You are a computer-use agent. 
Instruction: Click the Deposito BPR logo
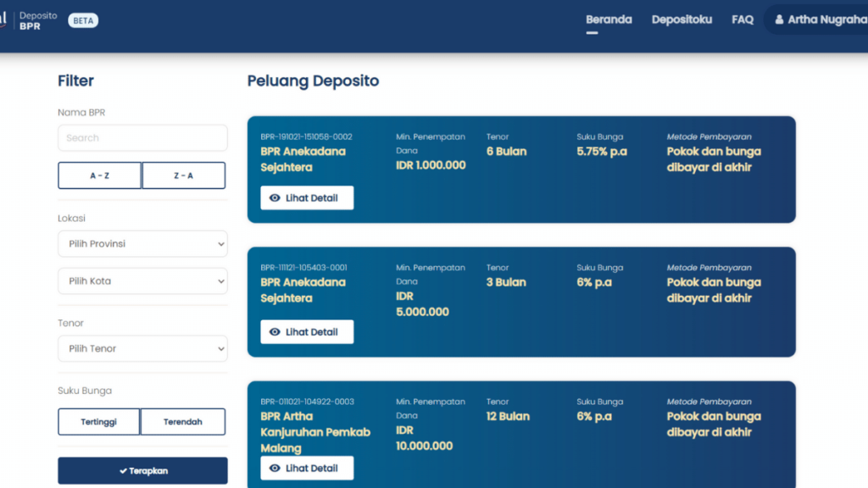pos(38,19)
